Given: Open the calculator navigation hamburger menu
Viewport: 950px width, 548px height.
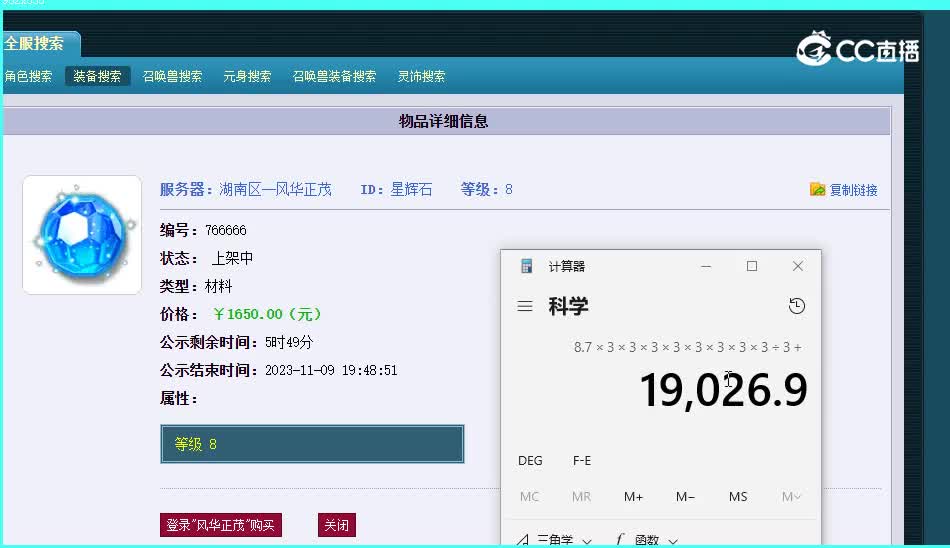Looking at the screenshot, I should 525,306.
